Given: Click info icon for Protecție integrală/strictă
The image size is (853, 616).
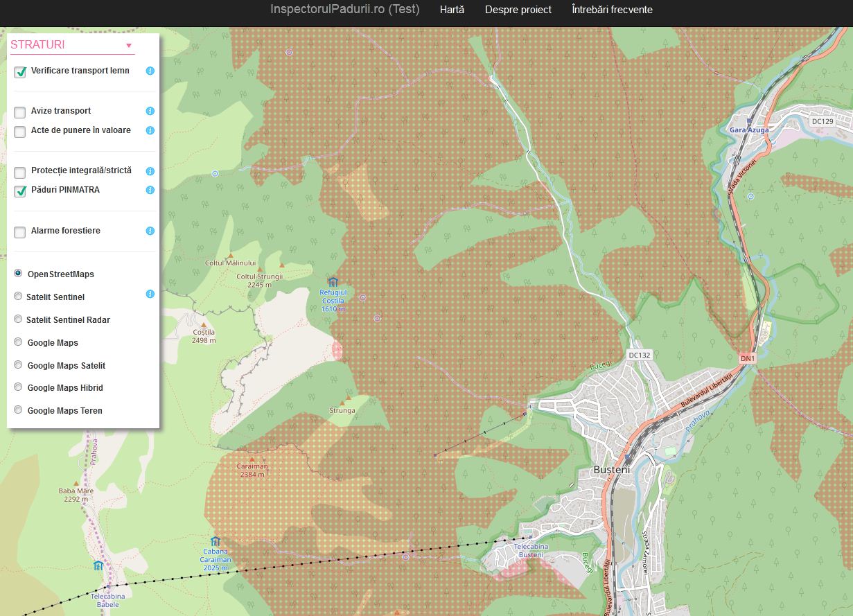Looking at the screenshot, I should [x=150, y=171].
